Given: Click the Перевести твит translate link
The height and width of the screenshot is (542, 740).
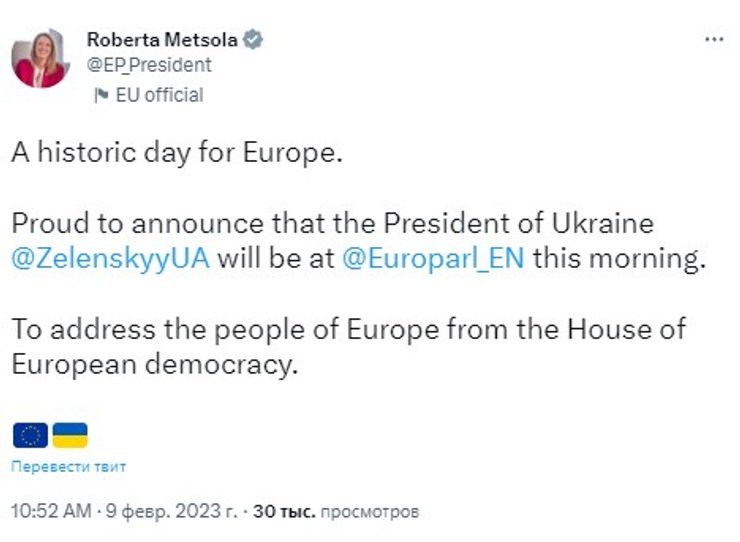Looking at the screenshot, I should coord(69,466).
